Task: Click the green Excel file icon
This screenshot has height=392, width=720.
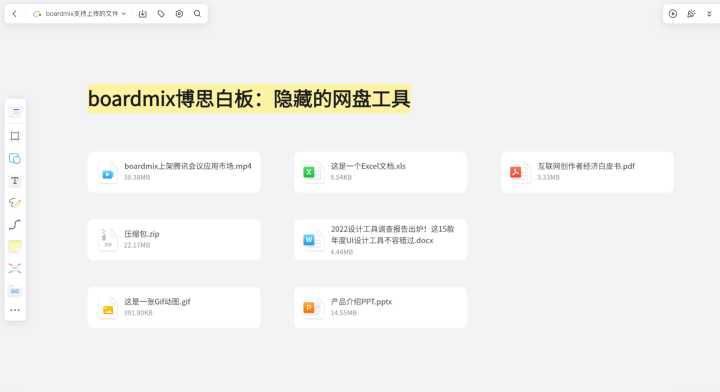Action: click(x=309, y=172)
